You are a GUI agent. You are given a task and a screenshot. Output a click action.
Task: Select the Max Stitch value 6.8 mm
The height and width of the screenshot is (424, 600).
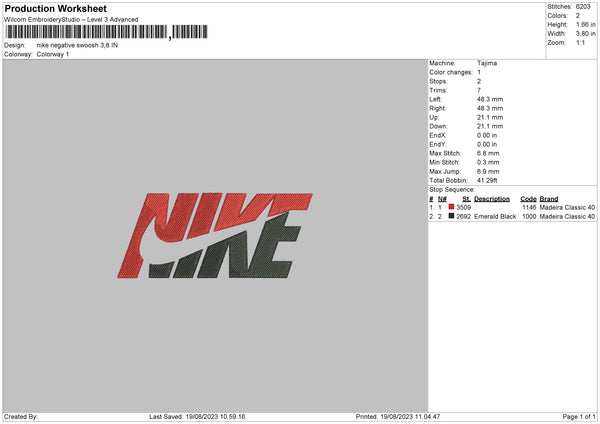488,153
